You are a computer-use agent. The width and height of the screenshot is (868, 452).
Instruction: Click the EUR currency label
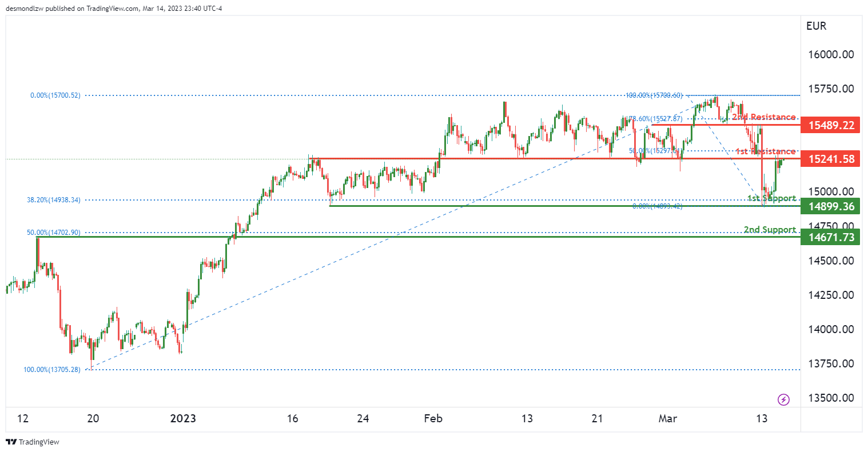pos(816,26)
